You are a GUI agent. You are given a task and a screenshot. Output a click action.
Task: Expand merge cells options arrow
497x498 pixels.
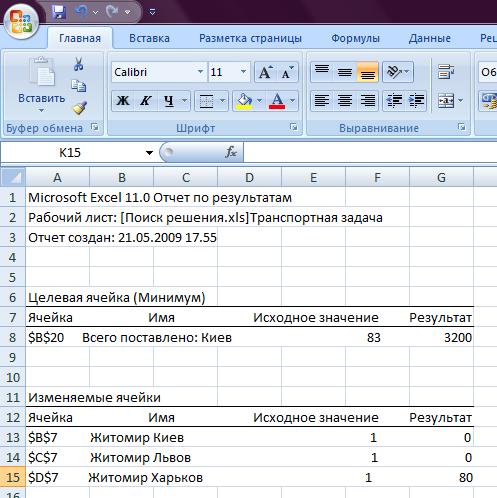coord(461,100)
